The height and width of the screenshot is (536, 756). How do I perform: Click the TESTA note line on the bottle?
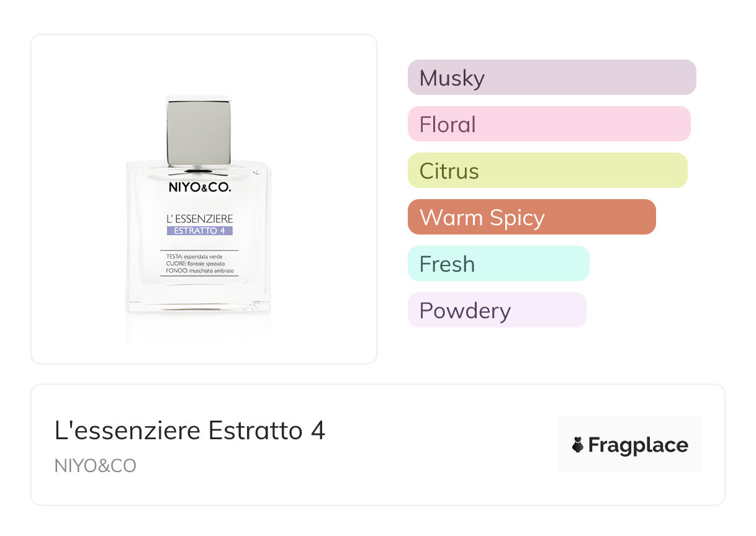(x=194, y=256)
